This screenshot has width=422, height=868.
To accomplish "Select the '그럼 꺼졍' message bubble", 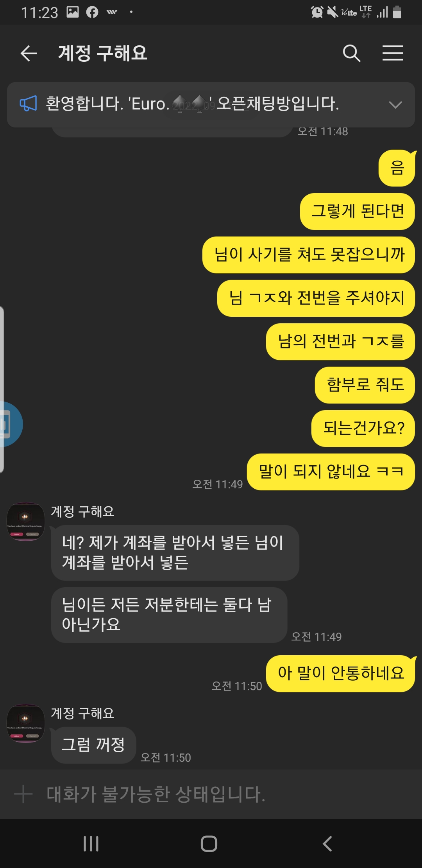I will pyautogui.click(x=93, y=745).
